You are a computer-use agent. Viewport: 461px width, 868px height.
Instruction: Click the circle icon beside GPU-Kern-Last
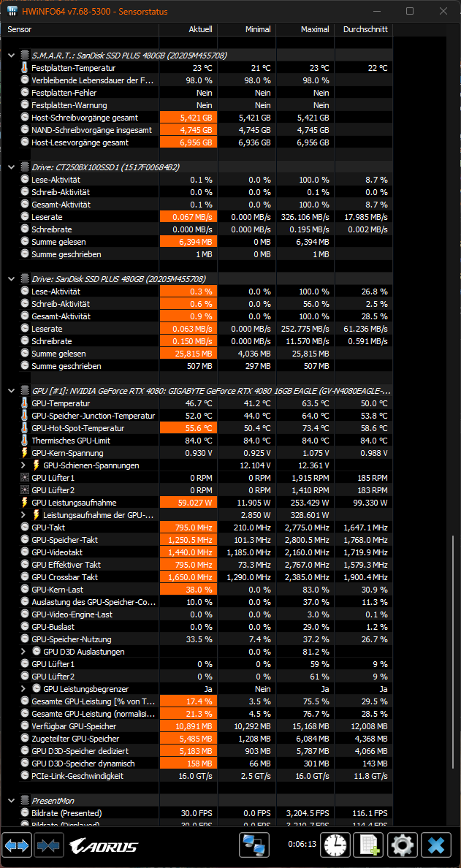click(24, 590)
